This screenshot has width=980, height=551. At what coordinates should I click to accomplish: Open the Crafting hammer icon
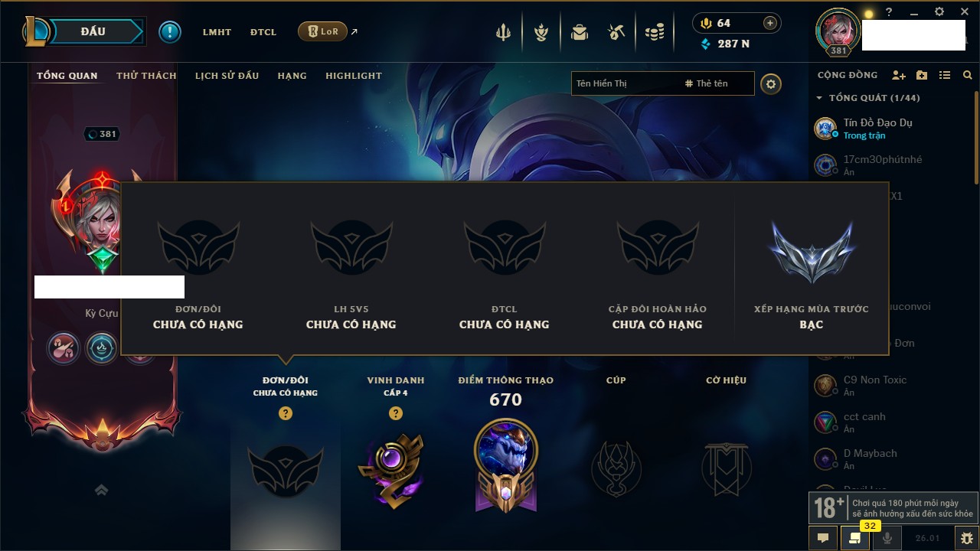point(616,32)
